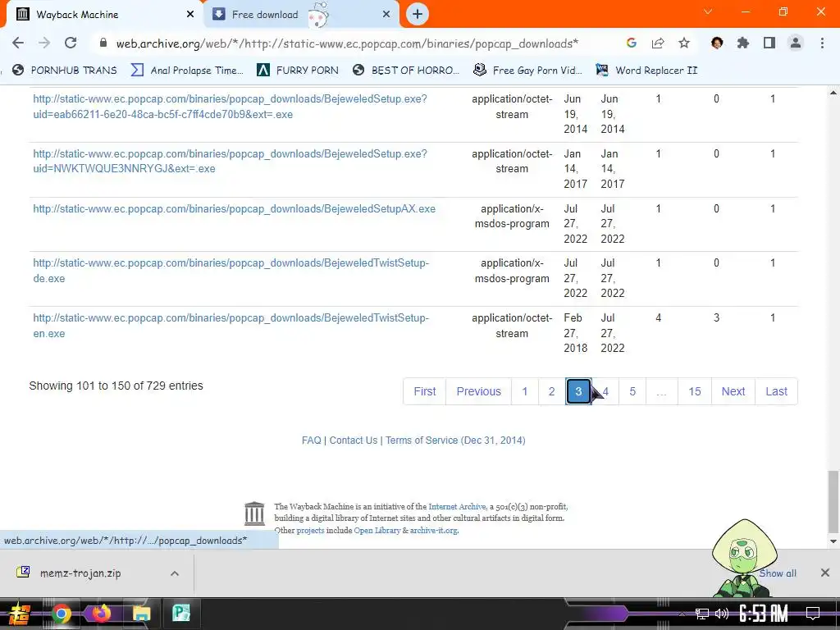Select the Wayback Machine tab
840x630 pixels.
click(x=104, y=15)
